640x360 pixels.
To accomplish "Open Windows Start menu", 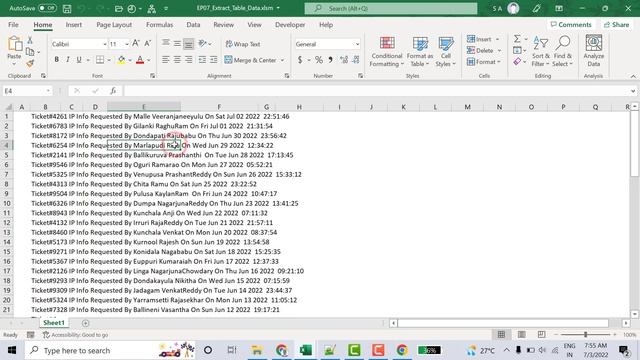I will click(x=12, y=350).
